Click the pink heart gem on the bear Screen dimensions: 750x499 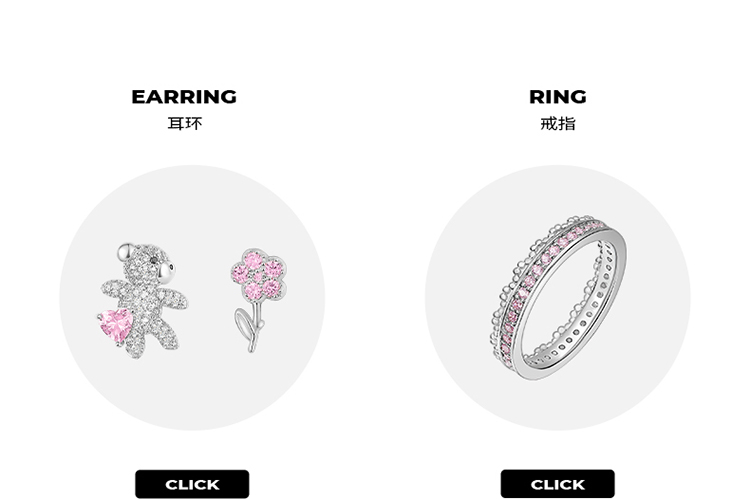point(116,325)
